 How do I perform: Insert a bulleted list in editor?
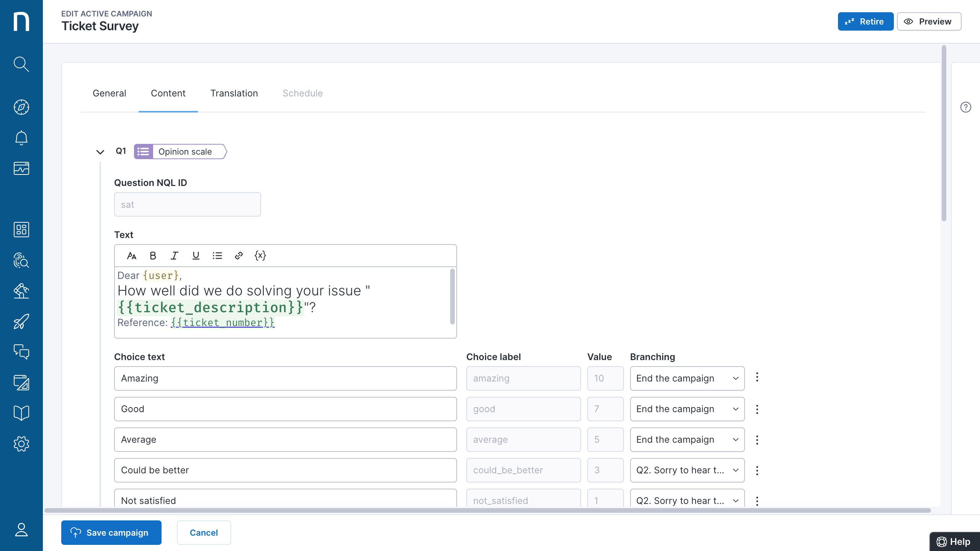[217, 256]
